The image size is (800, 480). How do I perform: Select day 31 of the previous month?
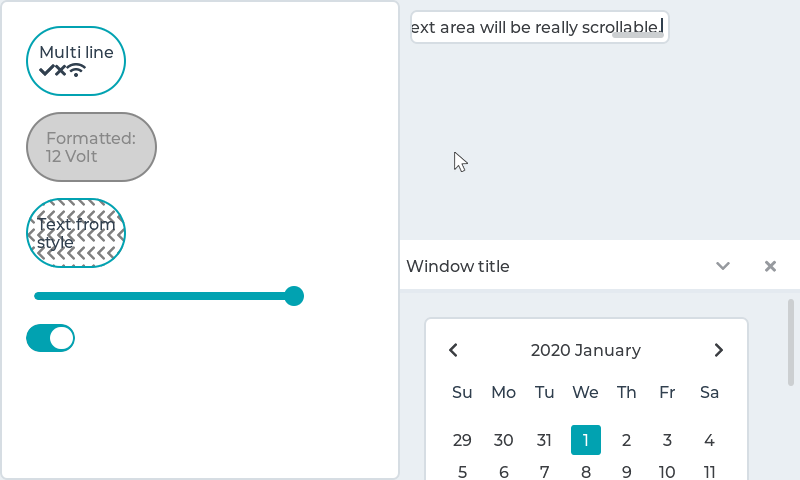[x=544, y=440]
